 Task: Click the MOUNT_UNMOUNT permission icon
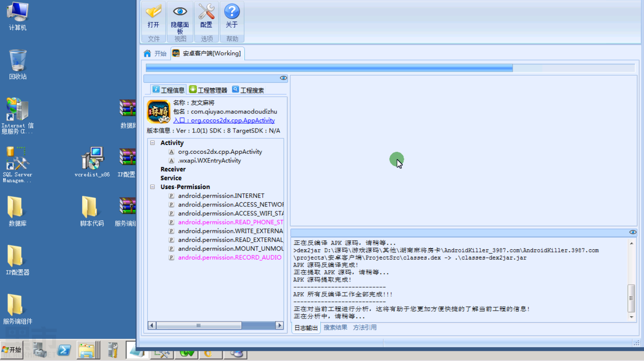click(x=172, y=249)
